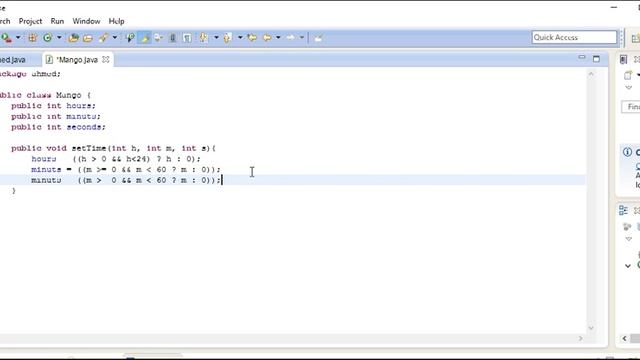Screen dimensions: 640x360
Task: Open the Run launch dropdown arrow
Action: (18, 38)
